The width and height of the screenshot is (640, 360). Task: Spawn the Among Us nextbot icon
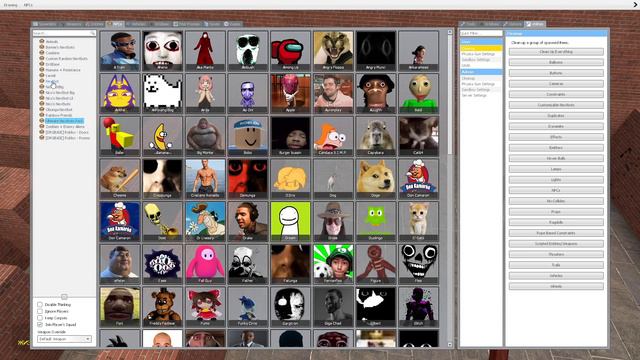290,51
